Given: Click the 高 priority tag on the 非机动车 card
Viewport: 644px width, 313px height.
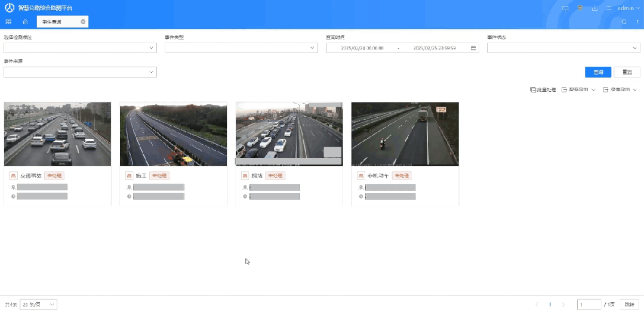Looking at the screenshot, I should (360, 175).
